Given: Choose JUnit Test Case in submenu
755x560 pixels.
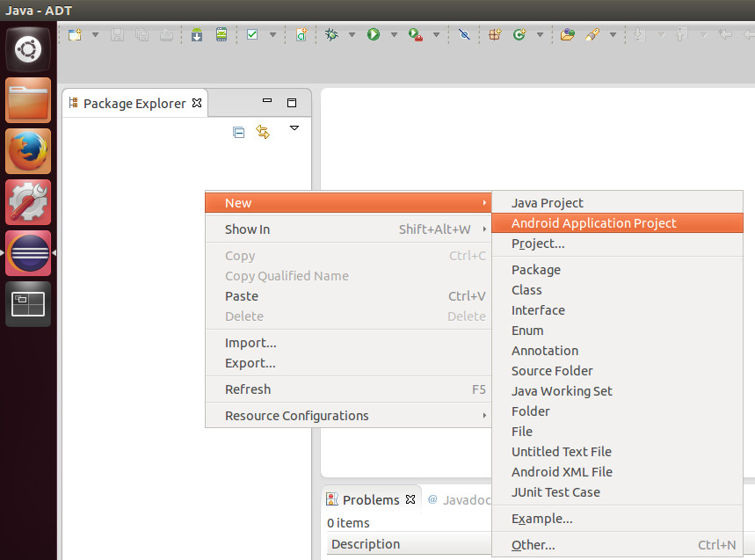Looking at the screenshot, I should coord(617,492).
